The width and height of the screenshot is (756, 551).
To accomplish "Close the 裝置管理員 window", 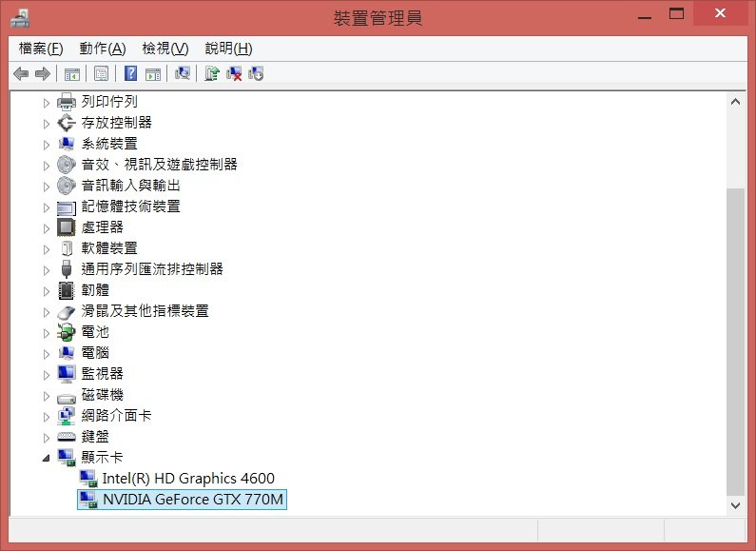I will coord(720,13).
